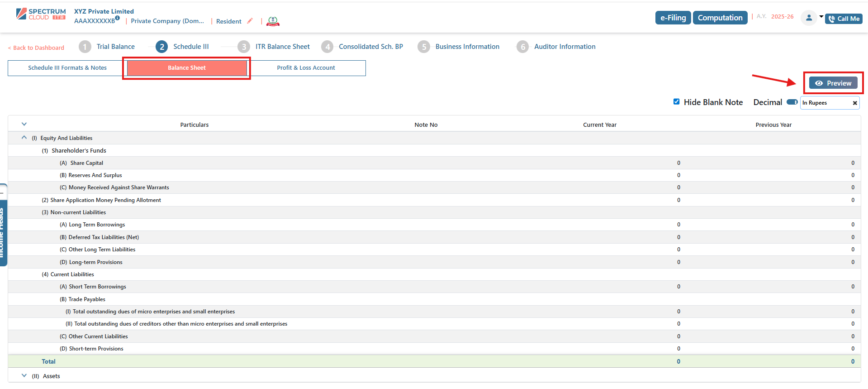Click the pencil edit icon next to Resident
This screenshot has height=389, width=868.
(x=250, y=21)
